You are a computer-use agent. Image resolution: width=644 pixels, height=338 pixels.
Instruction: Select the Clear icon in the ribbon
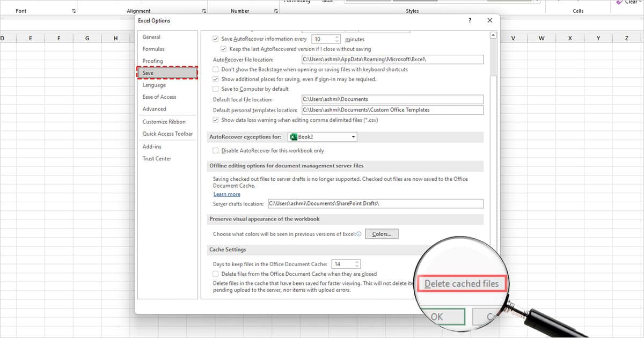[618, 2]
